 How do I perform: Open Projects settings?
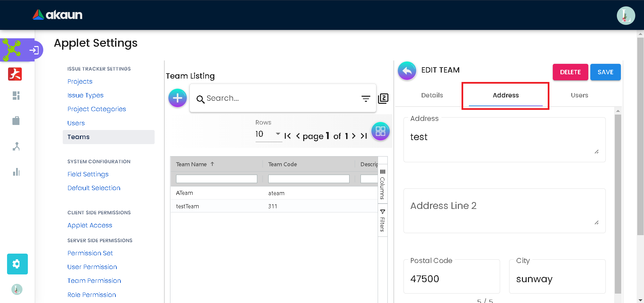(x=80, y=82)
